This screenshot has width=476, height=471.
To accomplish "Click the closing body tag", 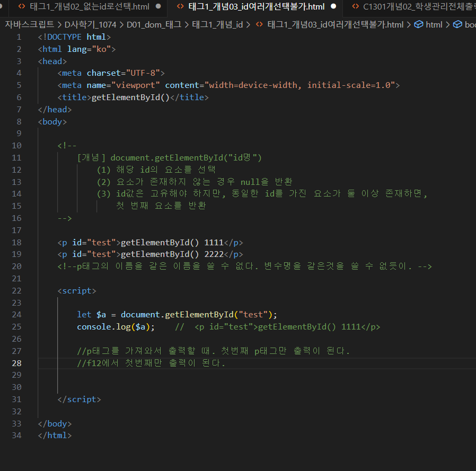I will click(x=55, y=424).
